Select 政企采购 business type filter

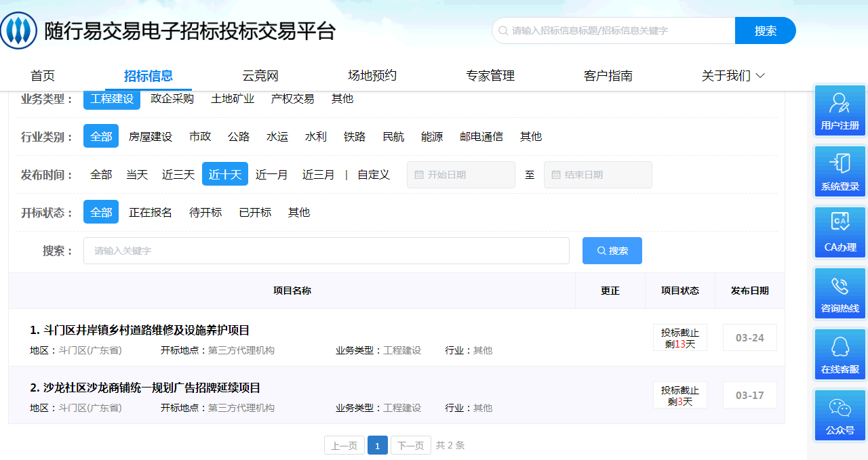(x=172, y=99)
